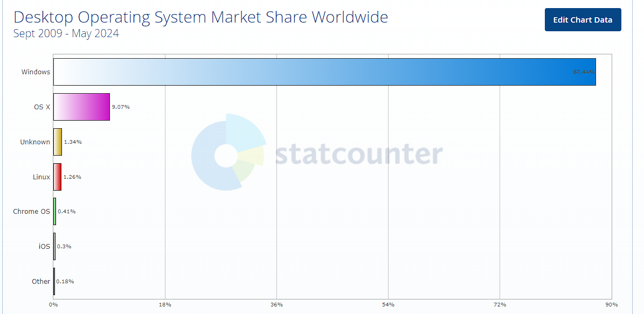Click the green Chrome OS bar
This screenshot has width=644, height=314.
click(54, 211)
